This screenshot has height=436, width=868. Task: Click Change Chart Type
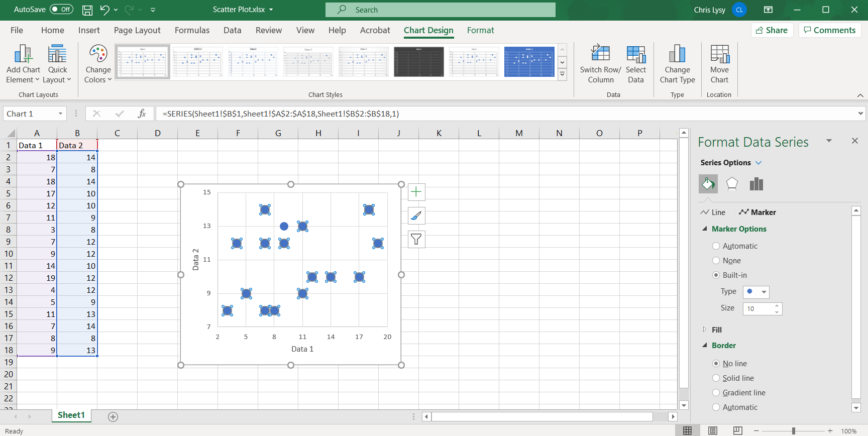[678, 64]
